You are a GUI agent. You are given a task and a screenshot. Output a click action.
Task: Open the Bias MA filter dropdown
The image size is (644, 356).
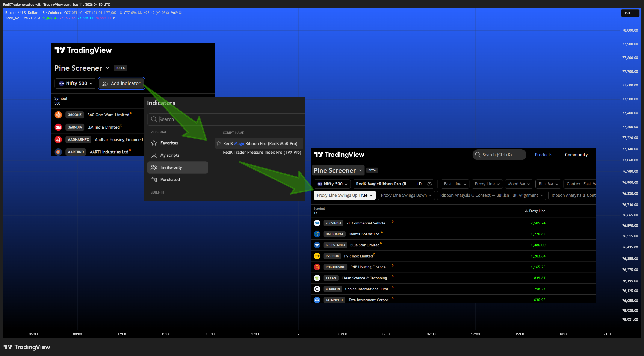548,184
